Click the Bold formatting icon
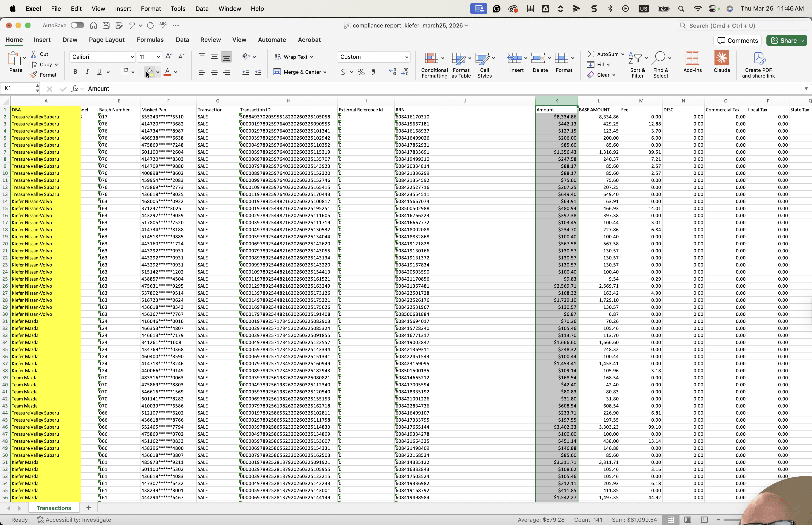 (x=75, y=72)
